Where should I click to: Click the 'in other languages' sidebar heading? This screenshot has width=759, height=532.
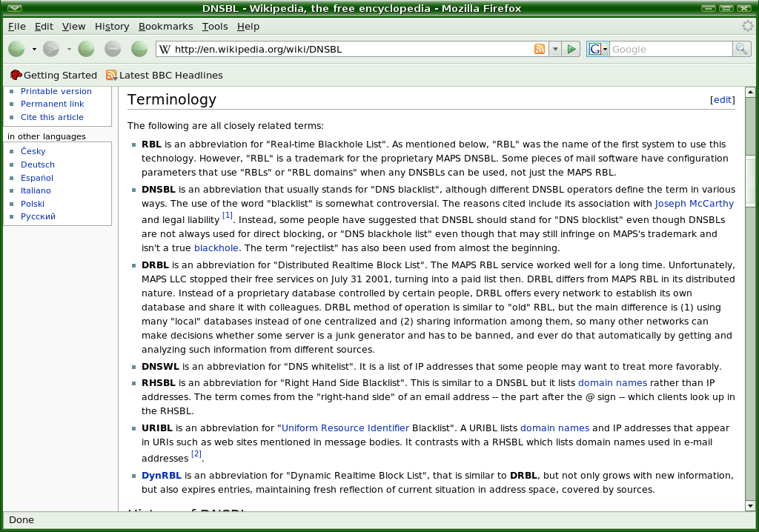pyautogui.click(x=47, y=136)
